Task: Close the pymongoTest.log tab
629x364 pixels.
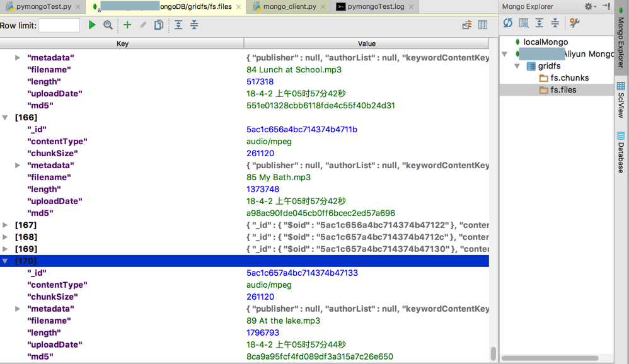Action: (411, 7)
